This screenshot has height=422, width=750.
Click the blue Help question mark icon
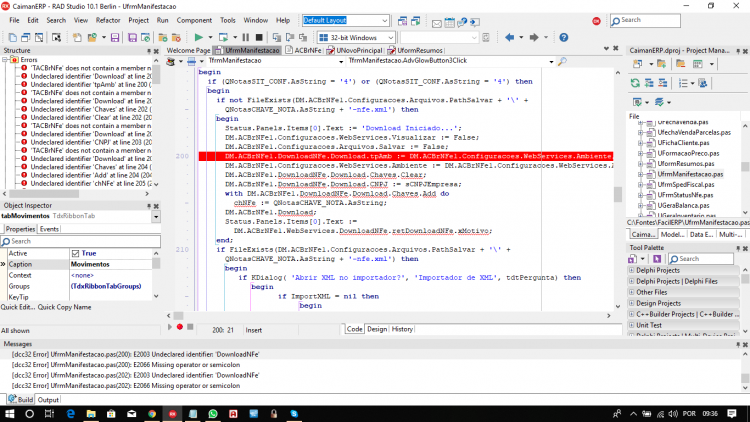564,37
